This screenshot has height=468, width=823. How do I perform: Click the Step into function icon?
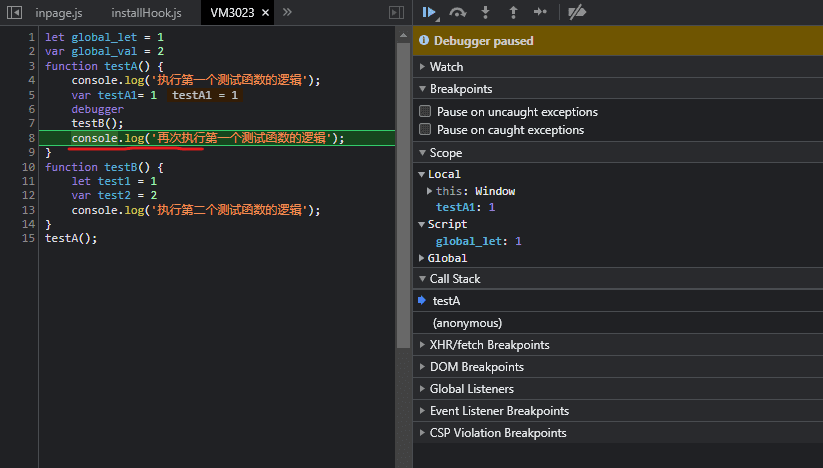click(x=486, y=12)
